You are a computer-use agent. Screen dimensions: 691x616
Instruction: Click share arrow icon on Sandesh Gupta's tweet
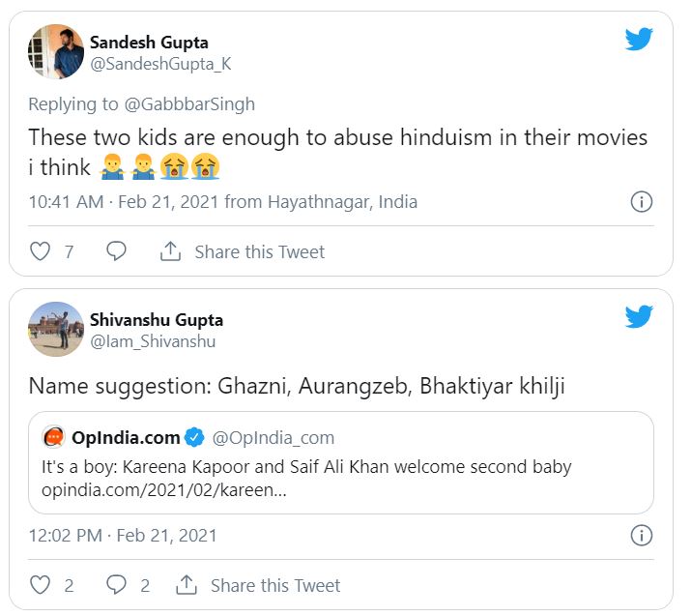(x=170, y=251)
